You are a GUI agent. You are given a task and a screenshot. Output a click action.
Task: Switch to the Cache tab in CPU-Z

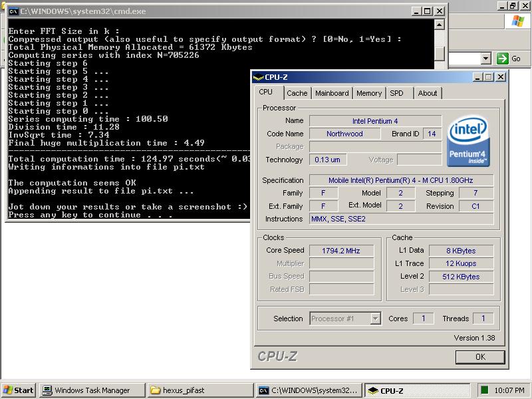[x=297, y=93]
